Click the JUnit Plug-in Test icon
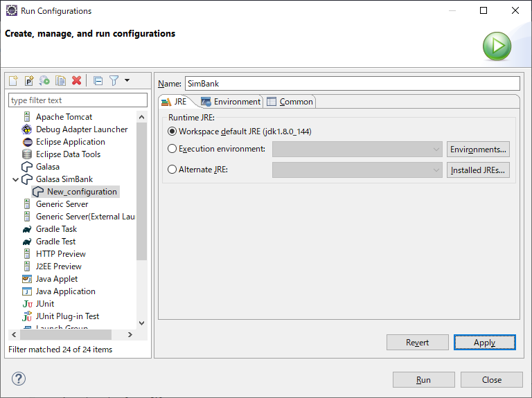The image size is (532, 398). 27,316
